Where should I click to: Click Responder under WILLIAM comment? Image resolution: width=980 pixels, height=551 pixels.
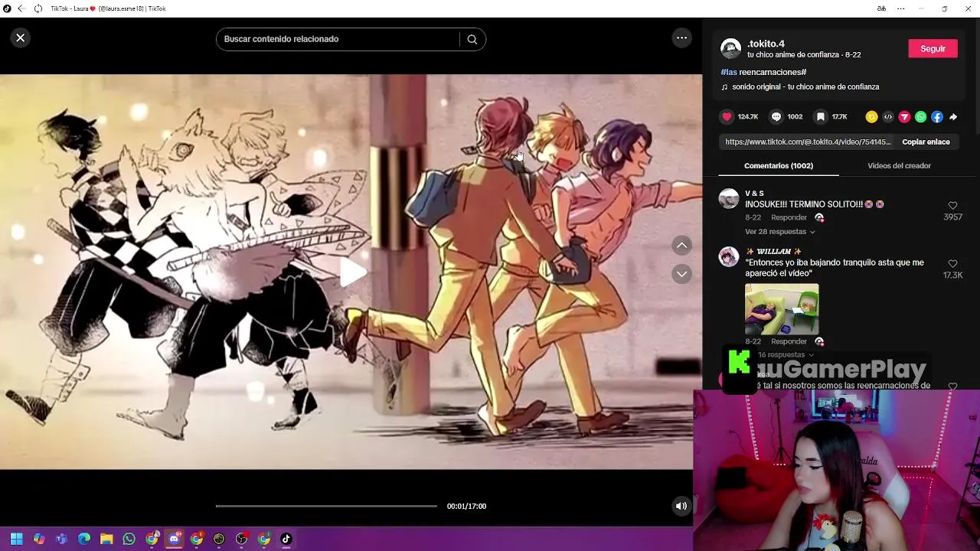(789, 341)
